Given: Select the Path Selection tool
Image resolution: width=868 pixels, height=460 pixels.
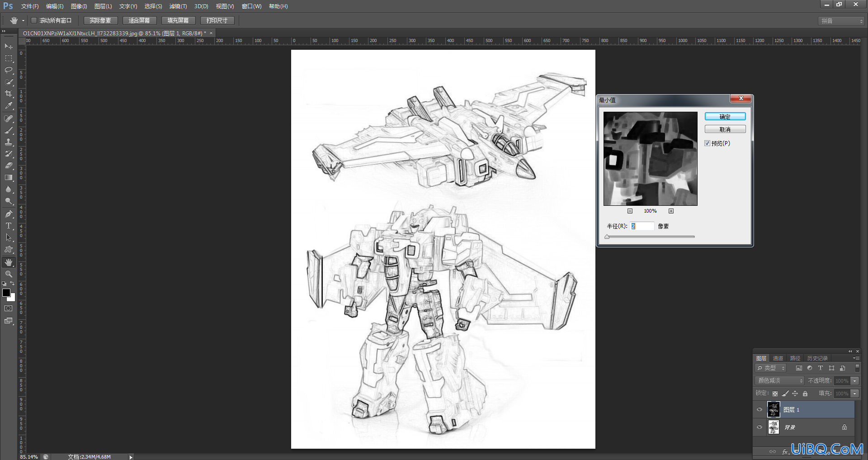Looking at the screenshot, I should click(x=9, y=237).
